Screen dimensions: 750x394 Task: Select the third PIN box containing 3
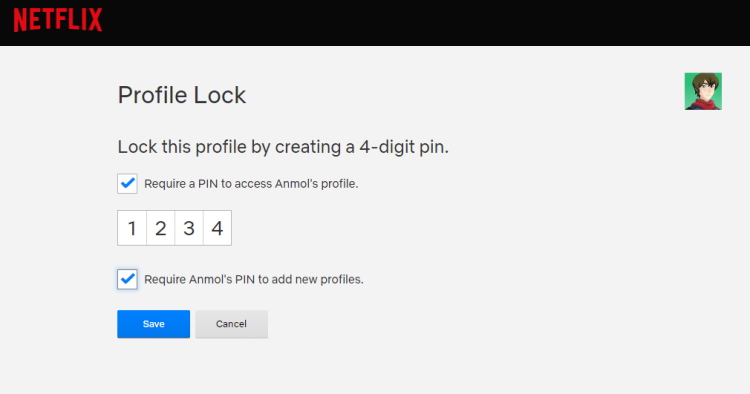189,228
